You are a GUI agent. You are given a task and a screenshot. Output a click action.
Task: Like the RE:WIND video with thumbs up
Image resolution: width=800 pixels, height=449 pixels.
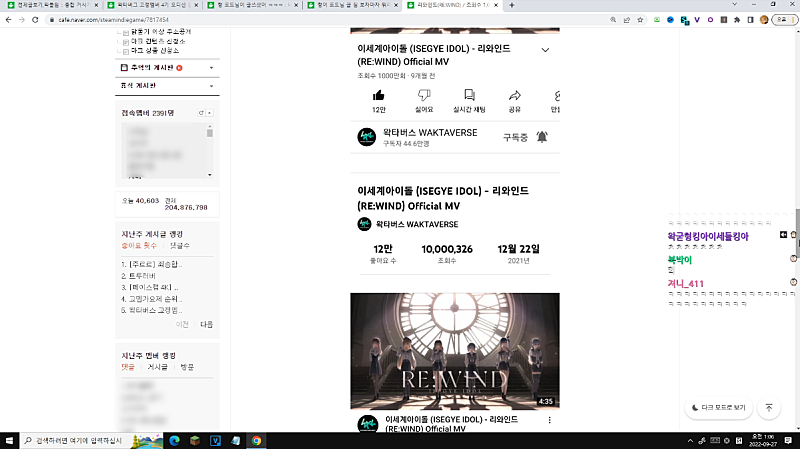pyautogui.click(x=379, y=95)
